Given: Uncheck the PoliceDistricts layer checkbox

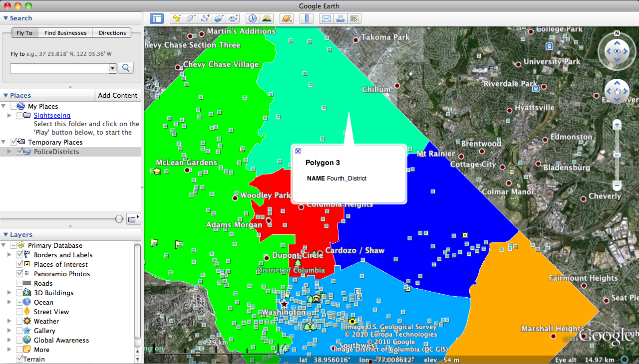Looking at the screenshot, I should click(x=20, y=152).
